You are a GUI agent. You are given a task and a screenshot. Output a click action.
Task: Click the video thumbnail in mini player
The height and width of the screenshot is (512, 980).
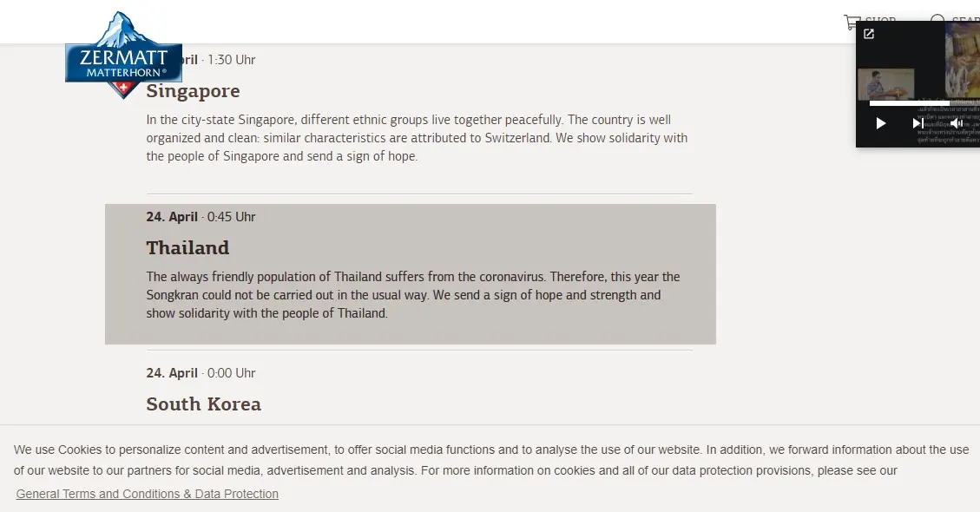[x=885, y=85]
